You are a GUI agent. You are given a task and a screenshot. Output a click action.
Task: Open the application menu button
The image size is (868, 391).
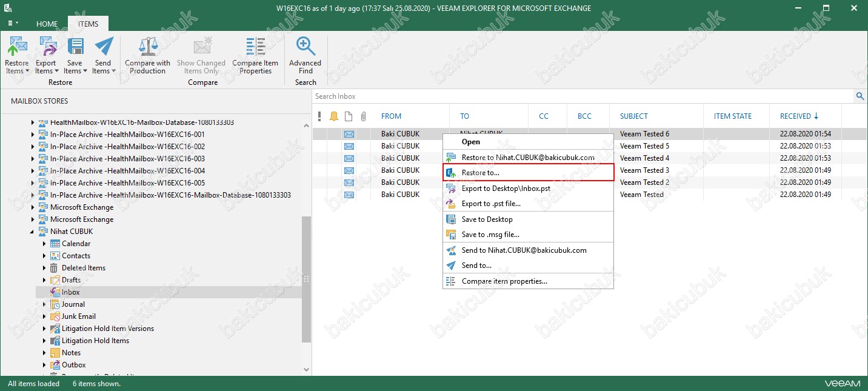tap(13, 23)
